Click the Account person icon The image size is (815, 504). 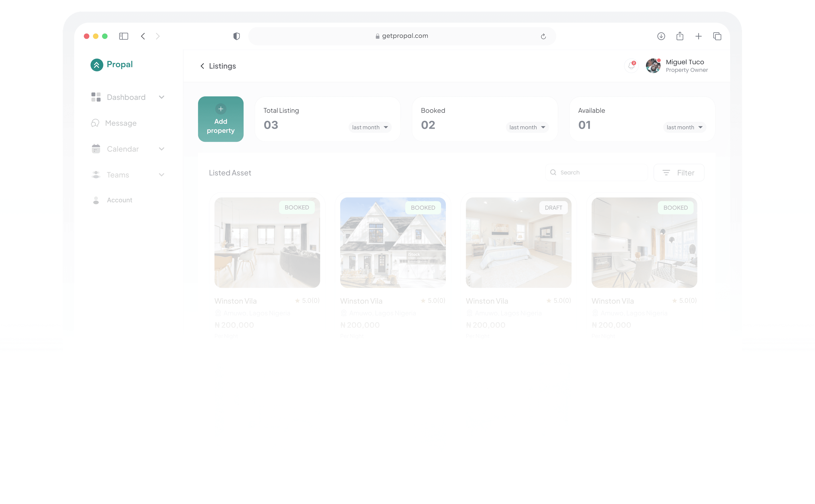tap(96, 200)
